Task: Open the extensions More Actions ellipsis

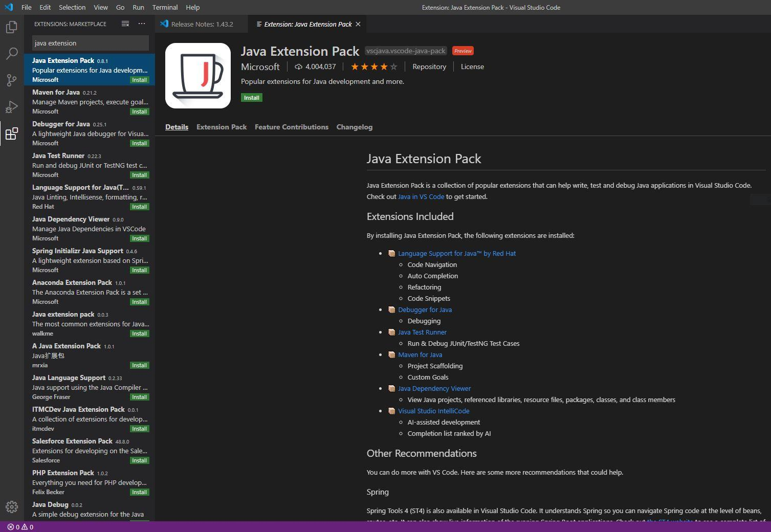Action: (x=142, y=24)
